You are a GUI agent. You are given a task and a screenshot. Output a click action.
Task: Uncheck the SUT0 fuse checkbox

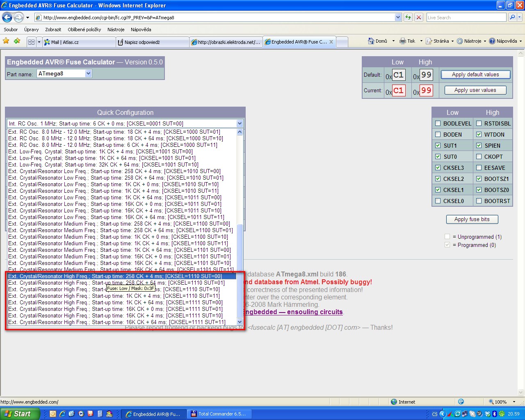point(438,157)
